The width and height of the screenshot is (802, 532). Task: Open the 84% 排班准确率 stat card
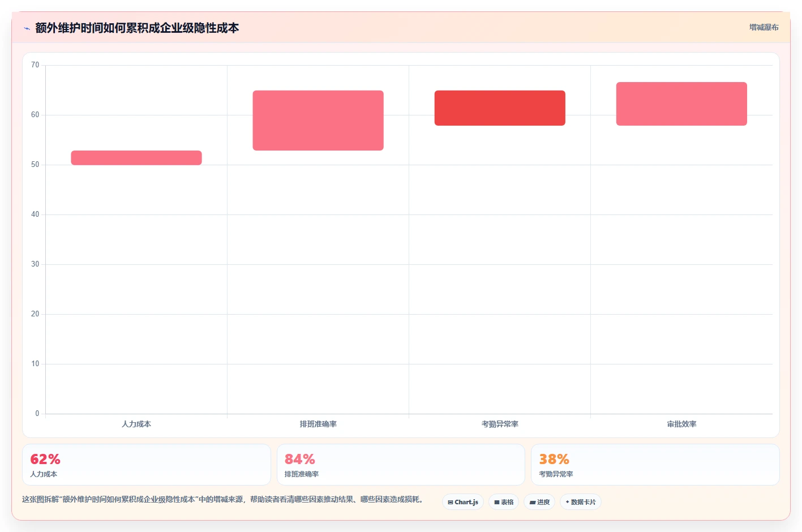pos(401,465)
